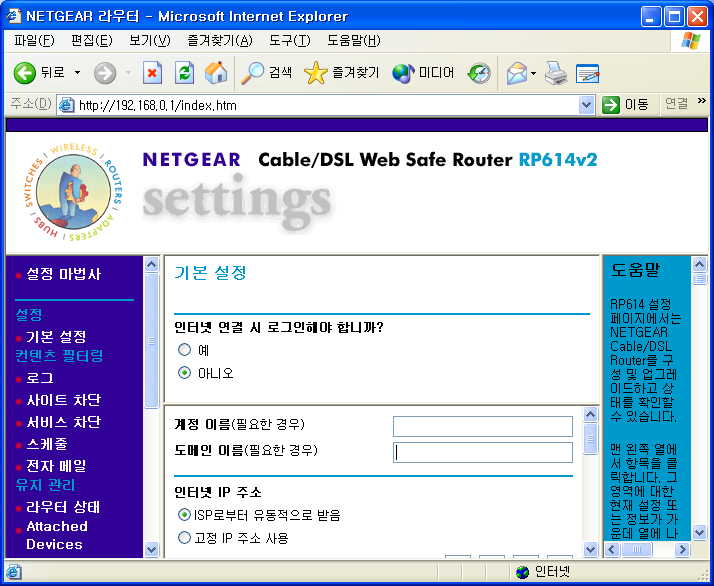714x586 pixels.
Task: Open Attached Devices sidebar link
Action: tap(57, 535)
